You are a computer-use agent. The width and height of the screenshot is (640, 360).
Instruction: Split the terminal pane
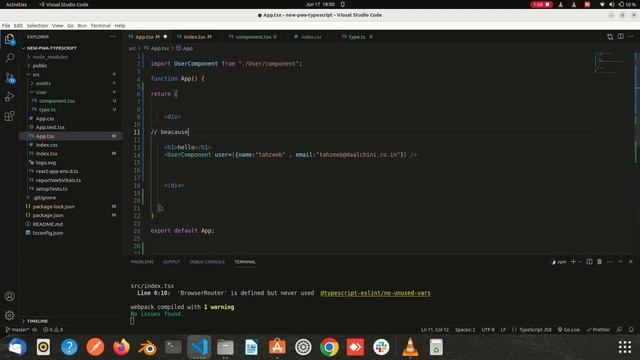coord(589,262)
